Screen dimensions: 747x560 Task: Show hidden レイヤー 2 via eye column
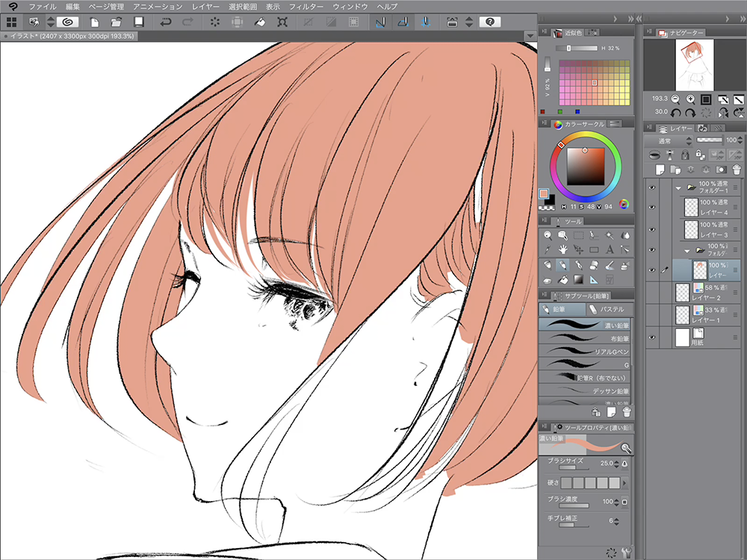pos(651,293)
